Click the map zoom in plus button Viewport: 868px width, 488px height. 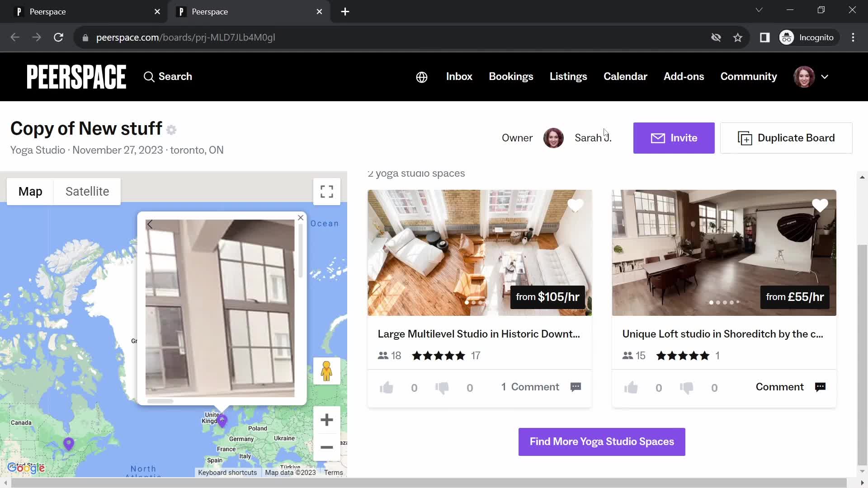327,420
